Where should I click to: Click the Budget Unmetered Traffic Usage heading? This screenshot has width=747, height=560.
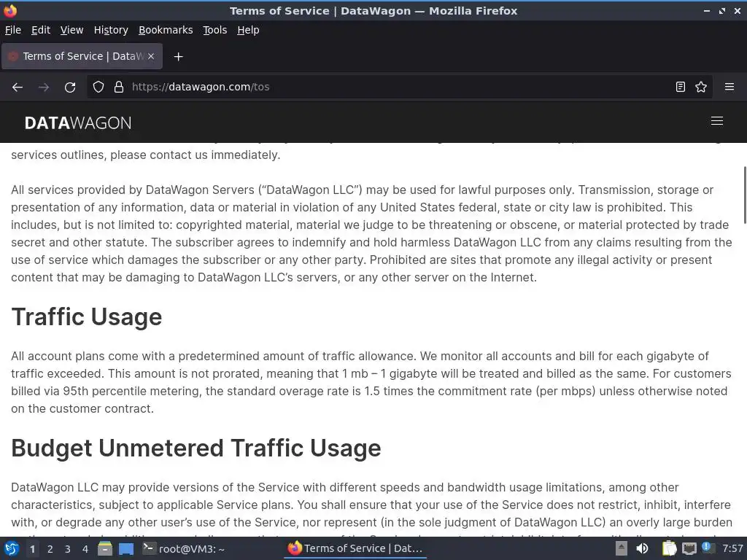pyautogui.click(x=196, y=448)
